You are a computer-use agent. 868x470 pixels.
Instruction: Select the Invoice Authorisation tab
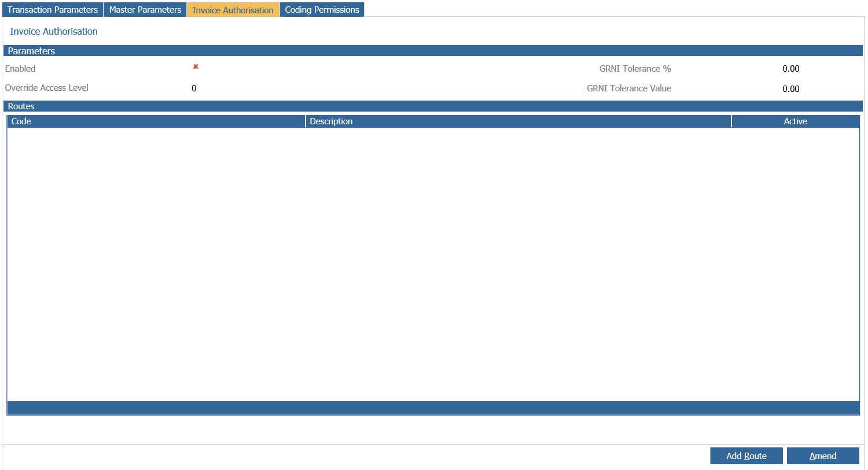point(233,10)
